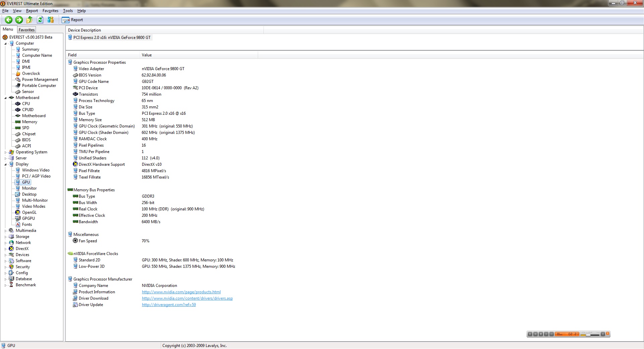Select OpenGL in the Display tree
Viewport: 644px width, 349px height.
point(29,212)
